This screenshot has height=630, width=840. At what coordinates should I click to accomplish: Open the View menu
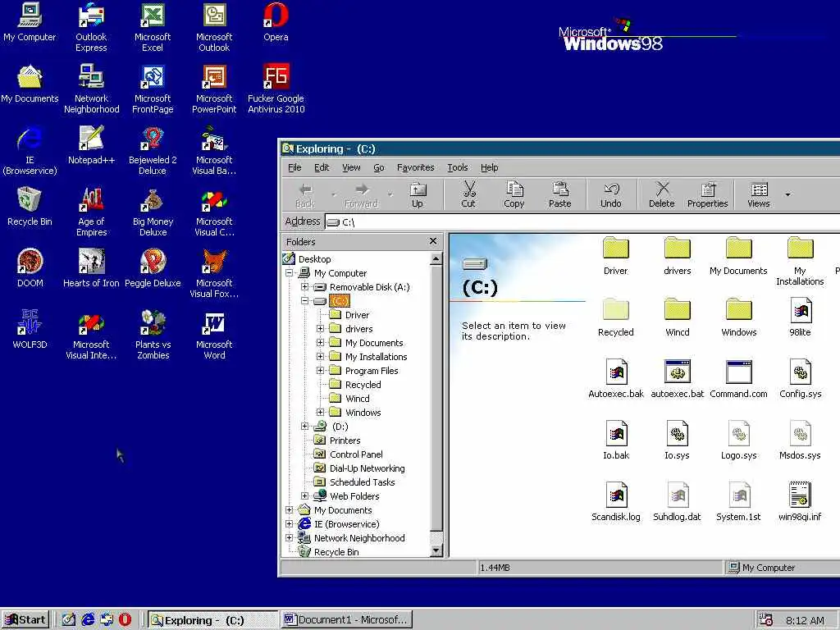tap(351, 167)
